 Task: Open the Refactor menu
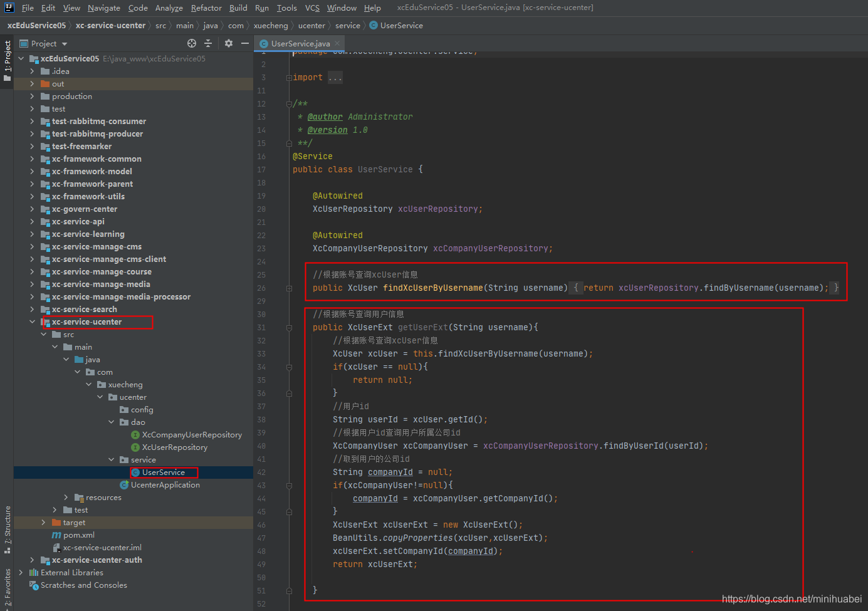click(x=206, y=8)
